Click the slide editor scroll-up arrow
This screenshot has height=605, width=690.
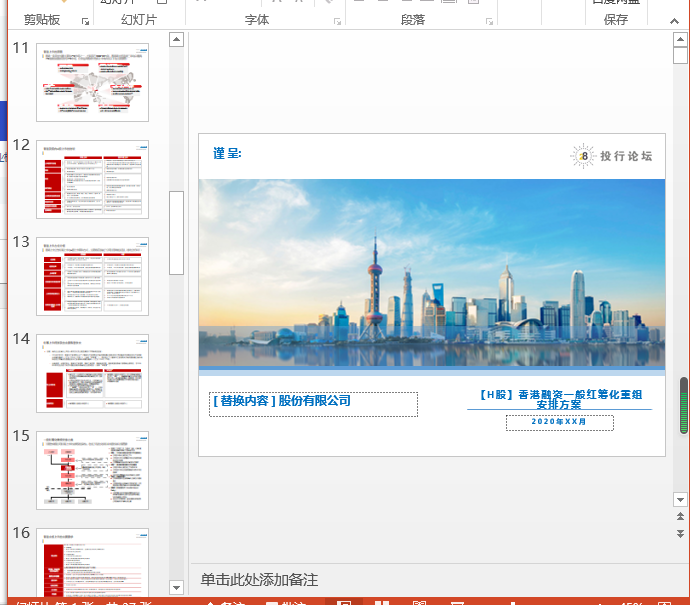680,40
